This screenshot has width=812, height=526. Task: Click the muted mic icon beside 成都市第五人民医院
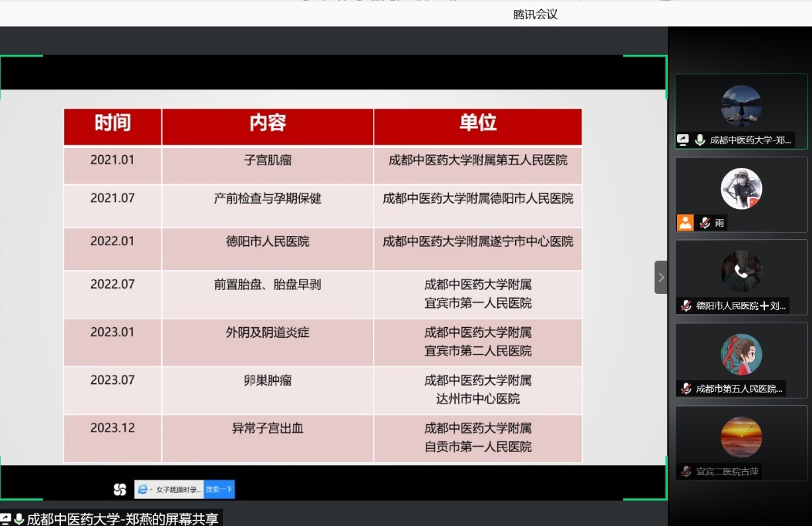tap(686, 389)
